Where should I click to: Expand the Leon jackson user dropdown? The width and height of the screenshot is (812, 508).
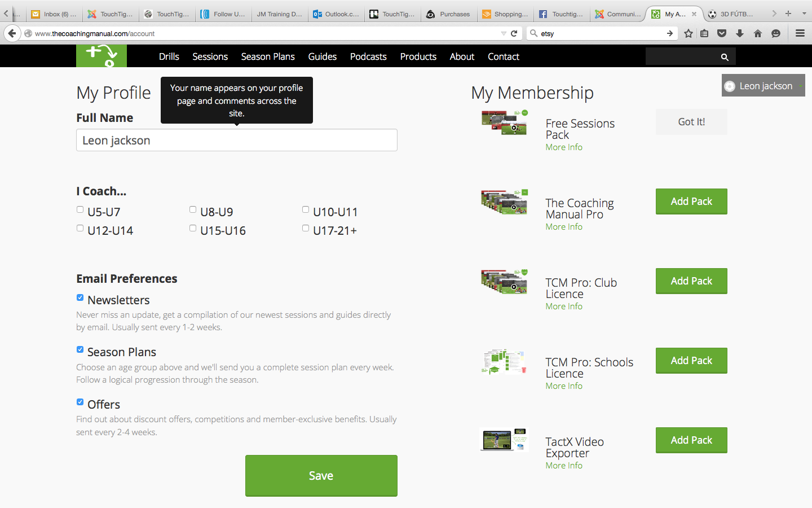point(801,86)
